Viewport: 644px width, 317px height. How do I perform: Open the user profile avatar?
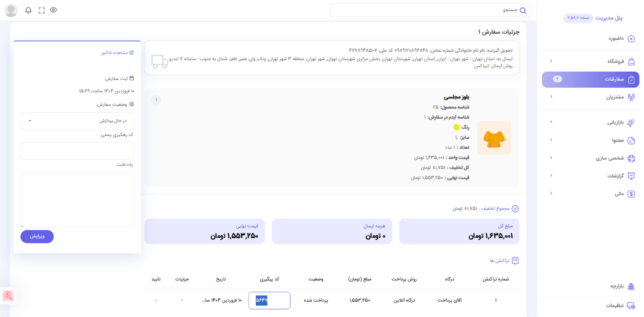tap(11, 10)
